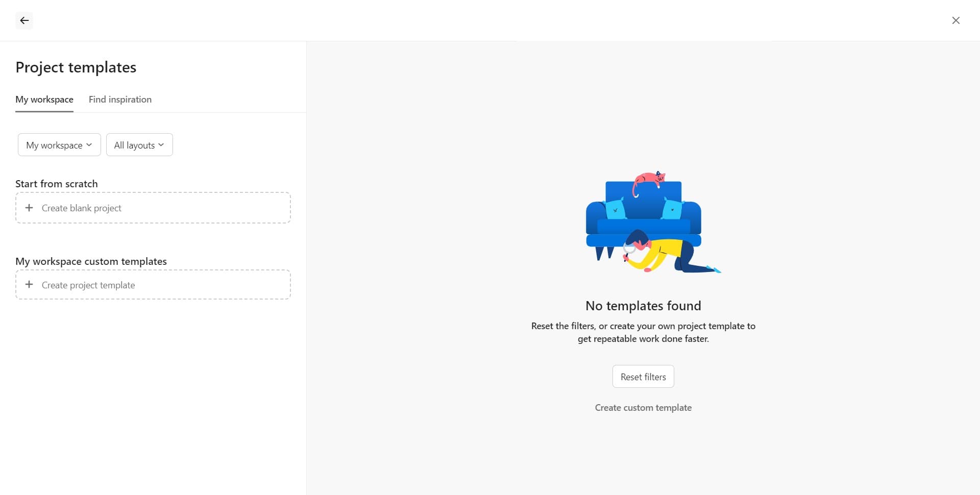Click the plus icon next to Create project template

(x=30, y=285)
